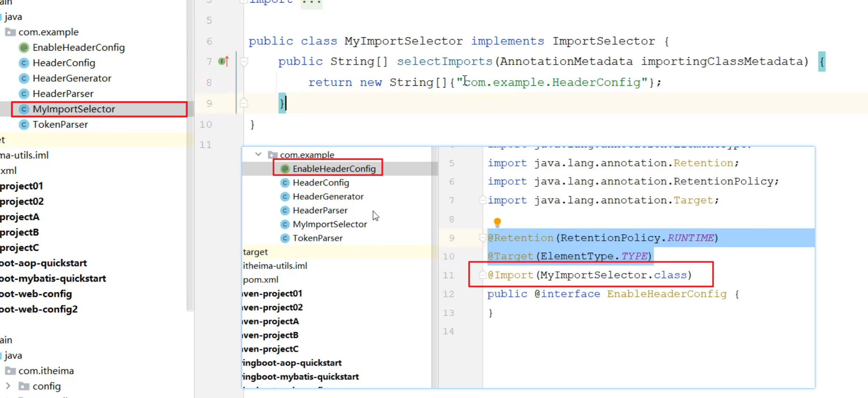Click line number 12 in overlay editor gutter

pyautogui.click(x=448, y=294)
